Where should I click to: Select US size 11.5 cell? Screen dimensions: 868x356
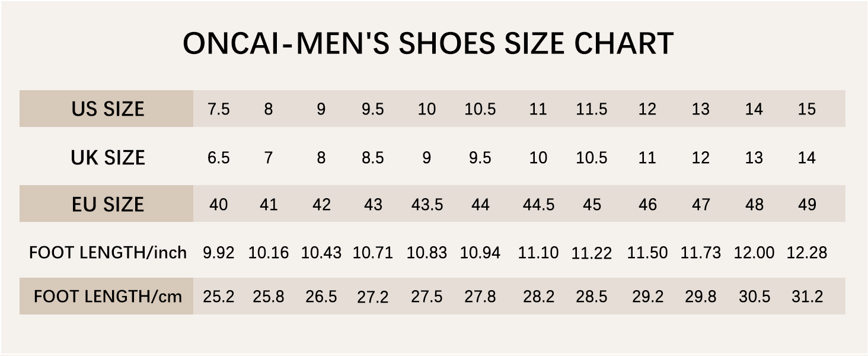click(x=591, y=109)
